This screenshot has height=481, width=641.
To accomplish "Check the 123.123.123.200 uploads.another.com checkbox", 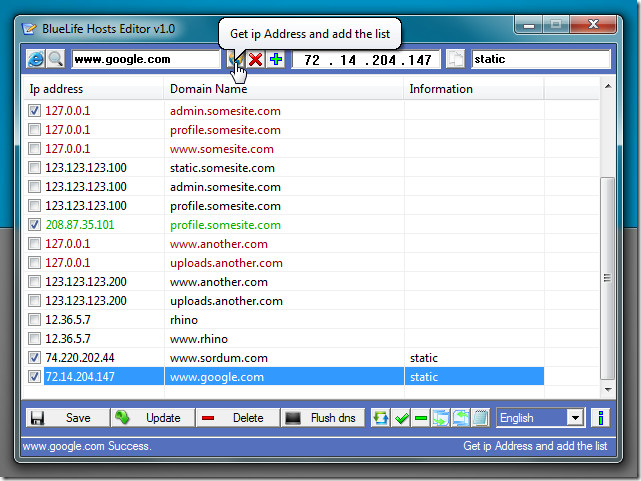I will click(x=34, y=300).
